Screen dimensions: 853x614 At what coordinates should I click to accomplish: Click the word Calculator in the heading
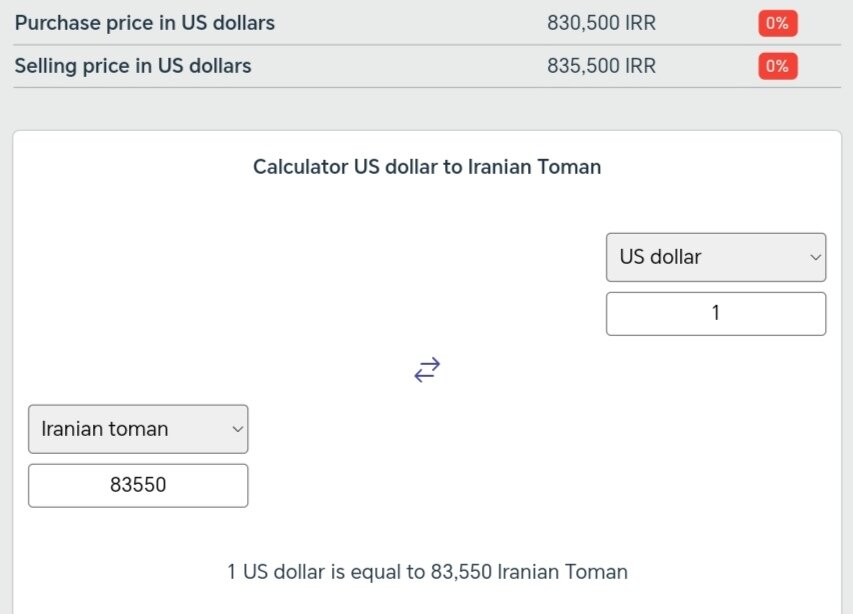coord(300,167)
